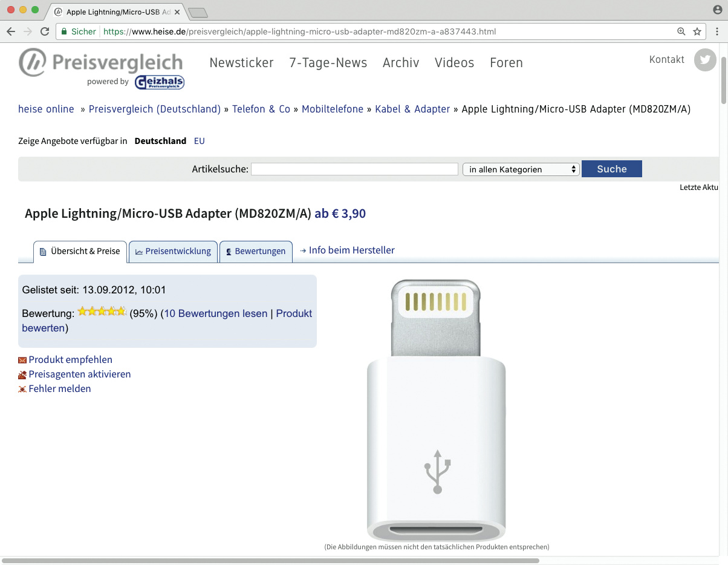Screen dimensions: 728x565
Task: Follow the 'Mobiltelefone' breadcrumb
Action: pyautogui.click(x=333, y=109)
